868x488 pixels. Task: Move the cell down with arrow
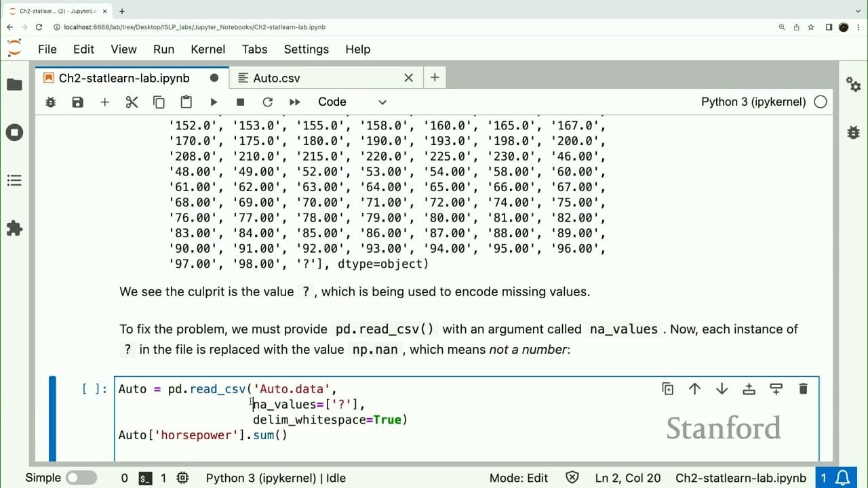722,389
